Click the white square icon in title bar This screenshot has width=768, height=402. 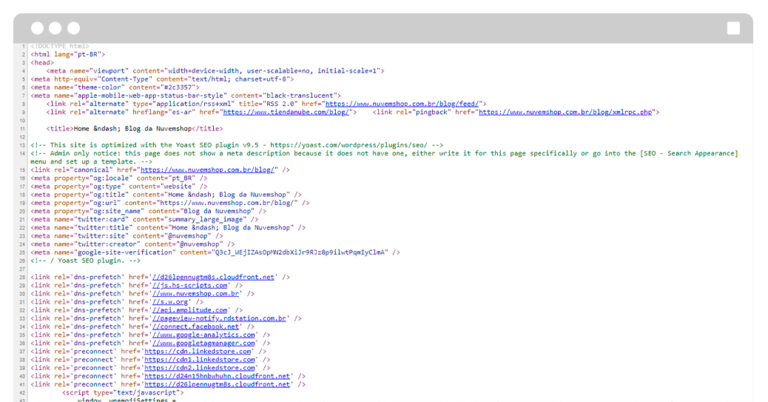click(x=733, y=28)
